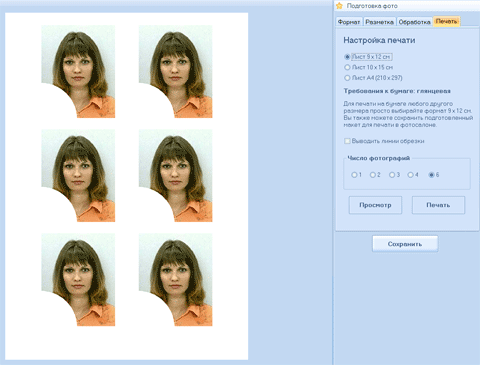
Task: Set number of photos to 4
Action: coord(410,175)
